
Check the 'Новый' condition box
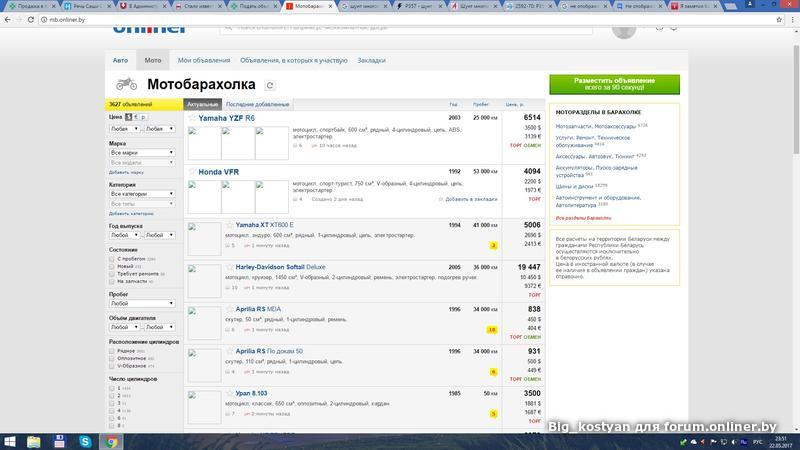pos(112,266)
